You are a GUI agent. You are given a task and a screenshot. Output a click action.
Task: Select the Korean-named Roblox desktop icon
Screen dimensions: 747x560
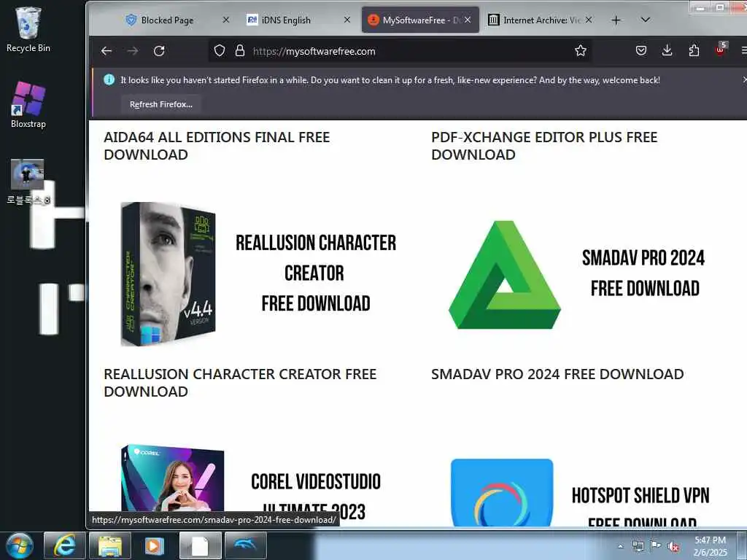(x=28, y=182)
